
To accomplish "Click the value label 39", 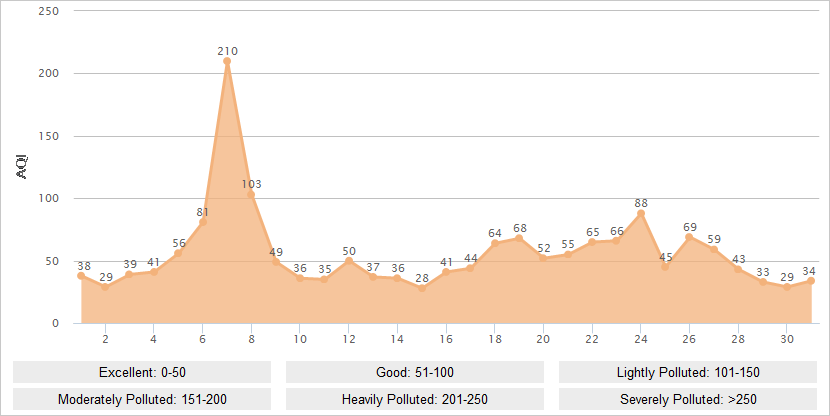I will tap(130, 265).
